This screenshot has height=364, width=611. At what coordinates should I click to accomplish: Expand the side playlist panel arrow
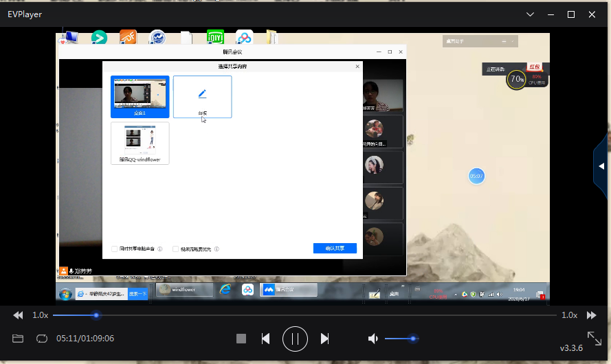(602, 166)
